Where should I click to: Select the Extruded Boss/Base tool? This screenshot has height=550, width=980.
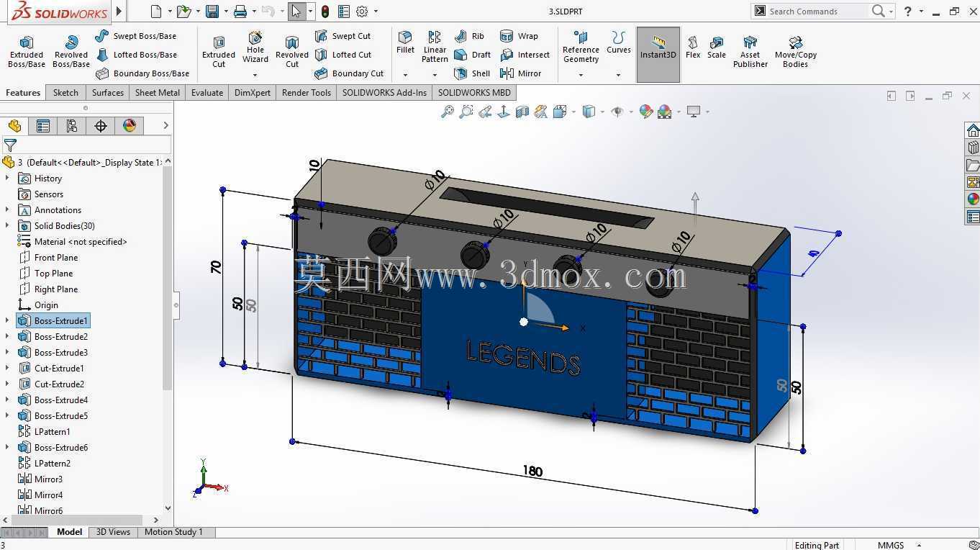tap(27, 52)
